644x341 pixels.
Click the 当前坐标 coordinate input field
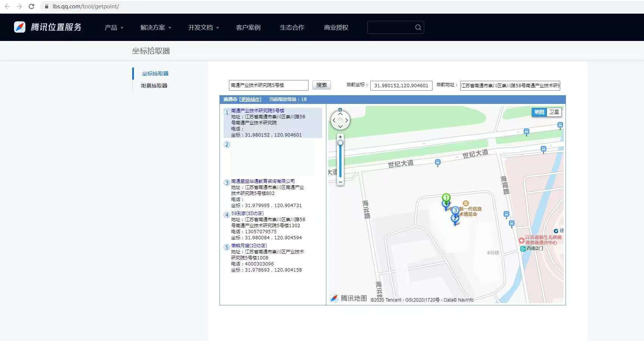(401, 85)
